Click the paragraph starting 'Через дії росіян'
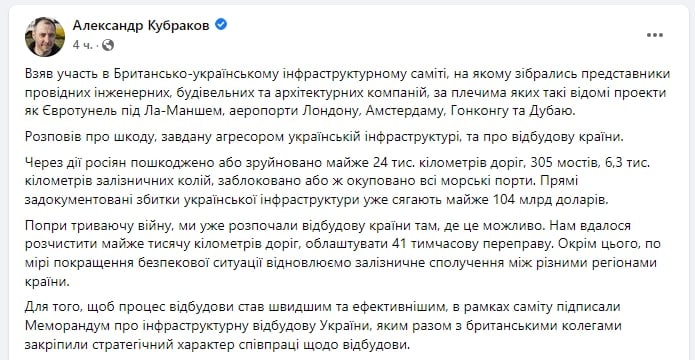 337,181
